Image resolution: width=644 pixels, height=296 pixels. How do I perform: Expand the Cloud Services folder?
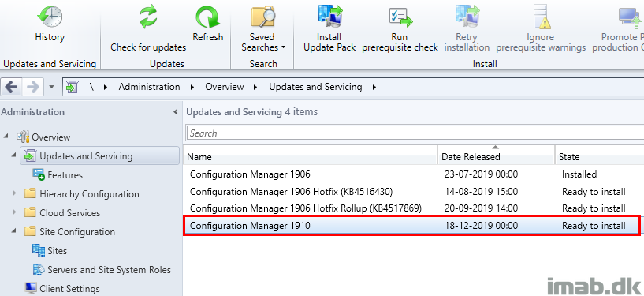click(14, 212)
